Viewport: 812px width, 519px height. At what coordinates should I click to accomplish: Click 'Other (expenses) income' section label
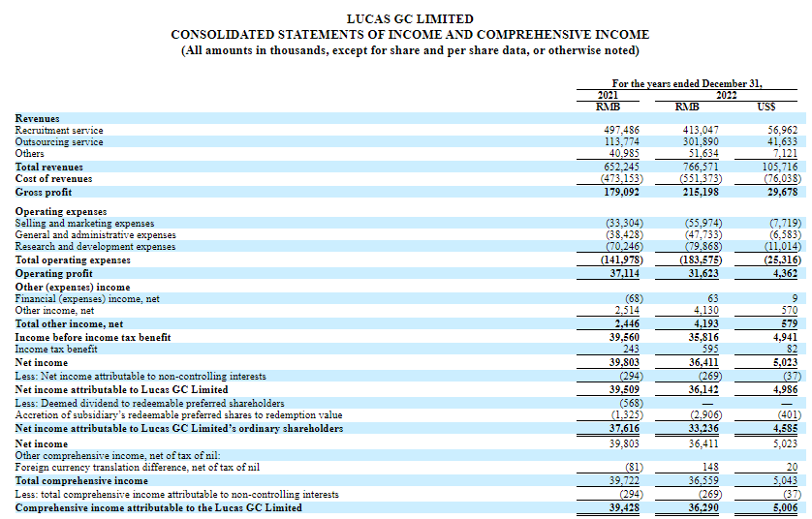(x=73, y=288)
